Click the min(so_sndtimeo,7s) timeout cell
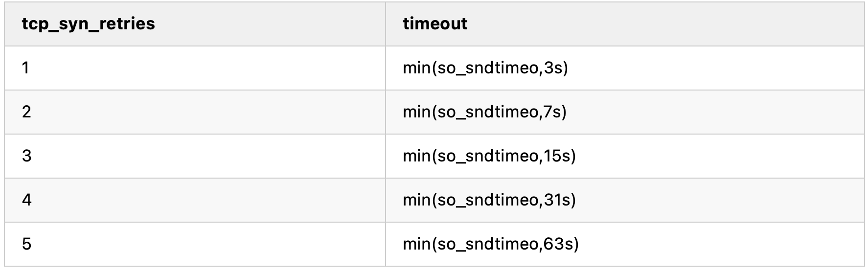This screenshot has height=274, width=868. [x=625, y=112]
